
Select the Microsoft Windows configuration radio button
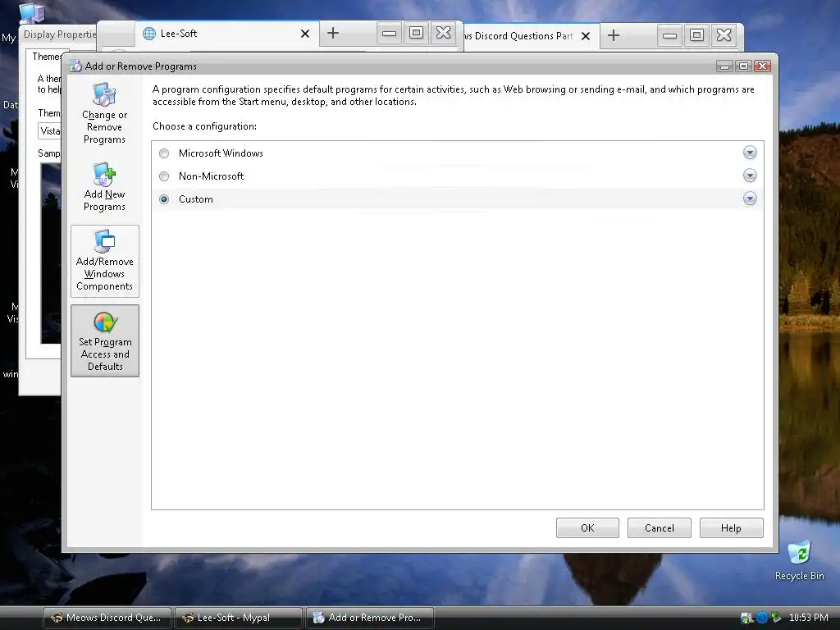164,153
